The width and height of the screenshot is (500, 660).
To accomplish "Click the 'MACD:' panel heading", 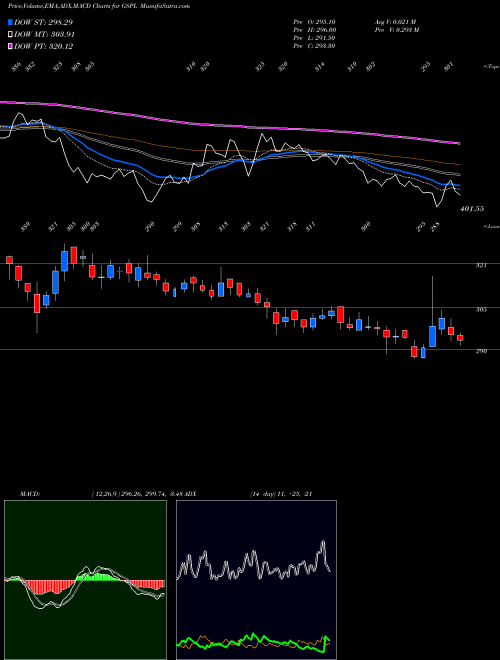I will (30, 494).
